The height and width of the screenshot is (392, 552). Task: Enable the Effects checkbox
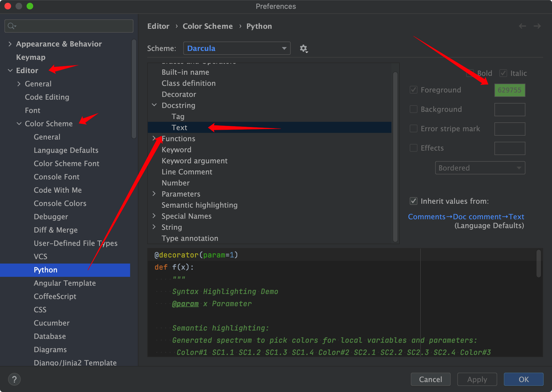[413, 148]
